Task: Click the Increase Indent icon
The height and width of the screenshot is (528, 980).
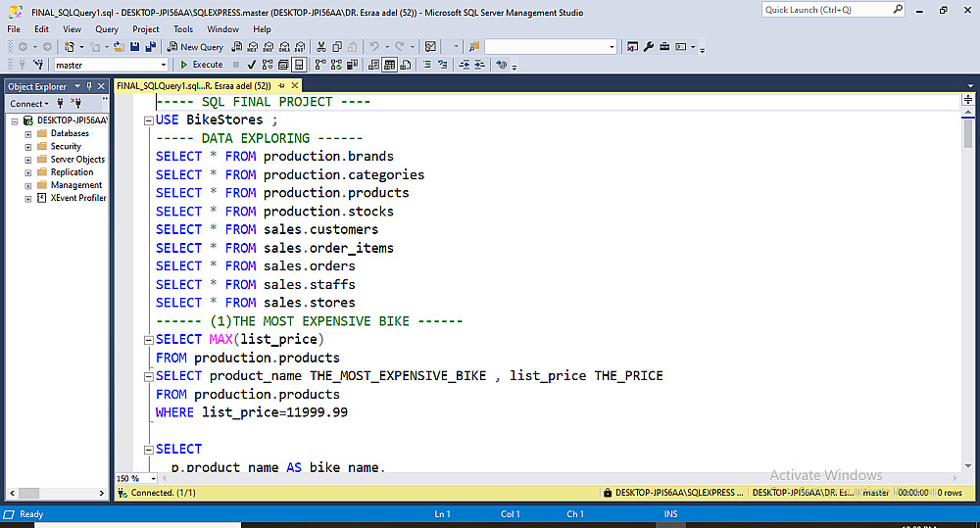Action: coord(480,65)
